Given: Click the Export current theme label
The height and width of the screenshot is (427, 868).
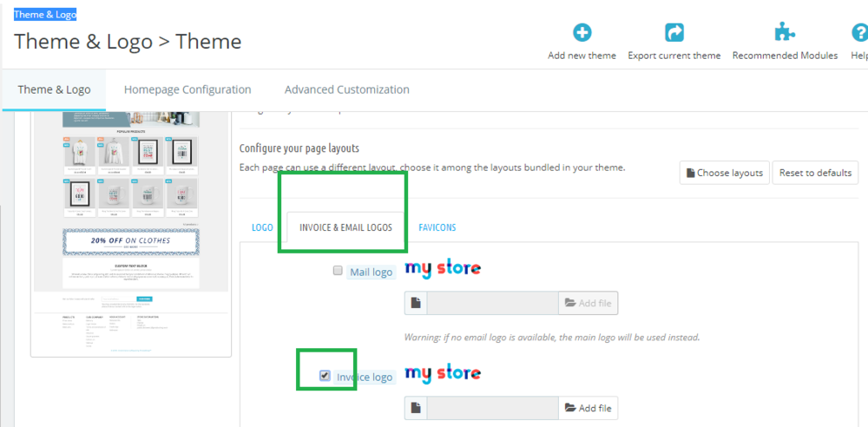Looking at the screenshot, I should tap(674, 56).
